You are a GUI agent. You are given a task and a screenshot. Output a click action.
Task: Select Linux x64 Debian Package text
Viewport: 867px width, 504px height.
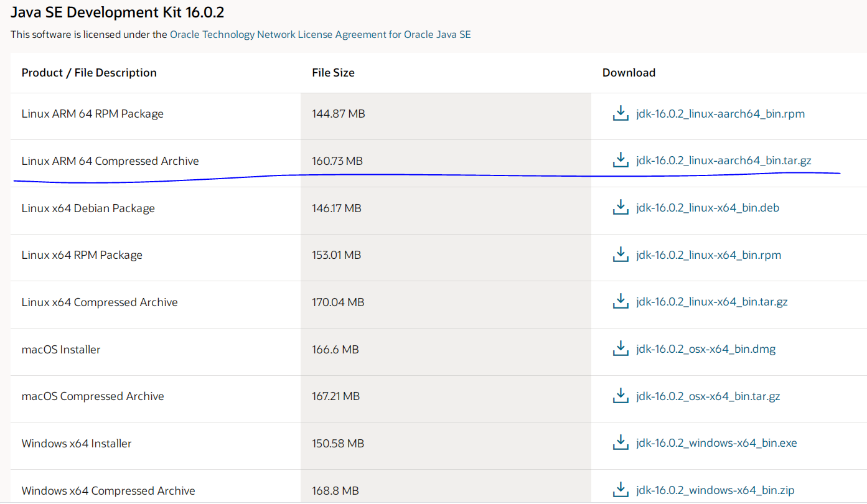[88, 208]
